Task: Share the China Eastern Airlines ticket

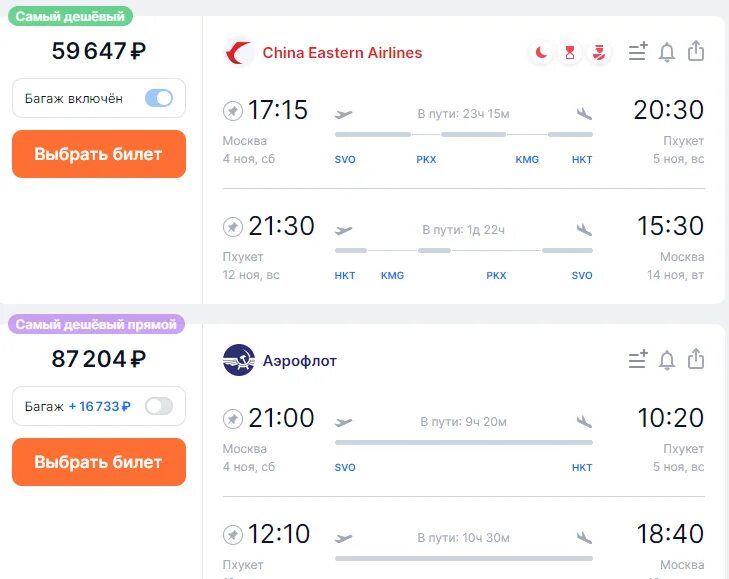Action: coord(696,51)
